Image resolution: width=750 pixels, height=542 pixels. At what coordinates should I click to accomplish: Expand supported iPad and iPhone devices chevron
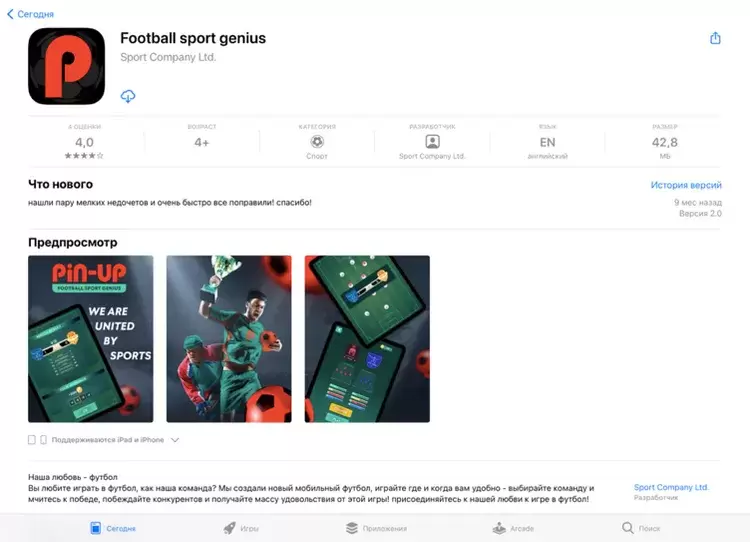point(175,440)
